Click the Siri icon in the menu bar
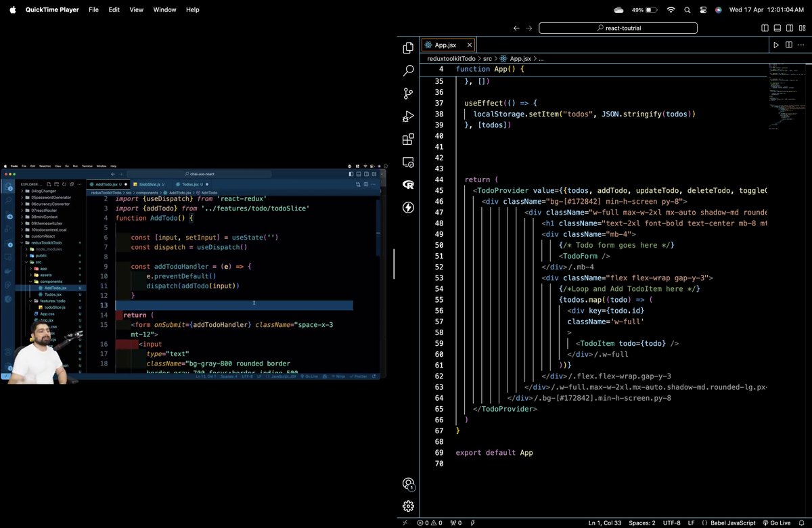 coord(718,9)
